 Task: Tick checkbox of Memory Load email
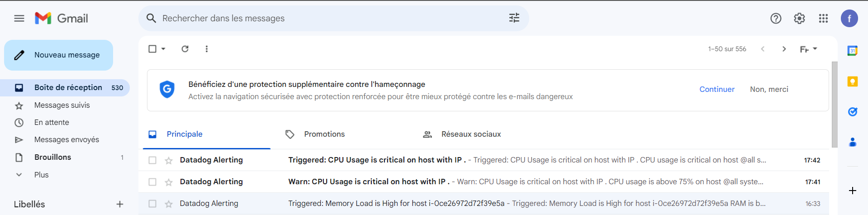pyautogui.click(x=152, y=204)
